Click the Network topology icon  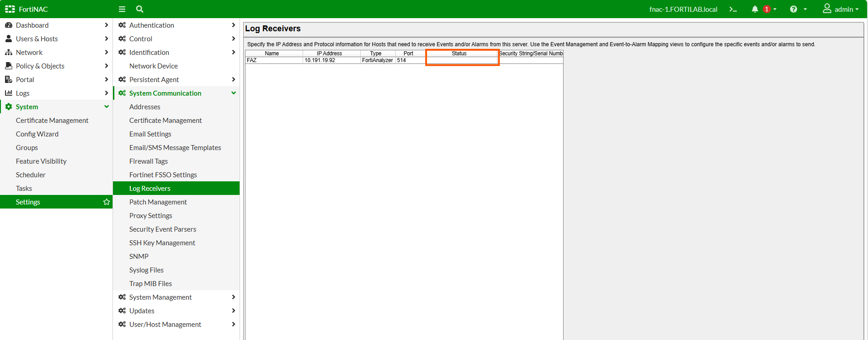click(9, 53)
